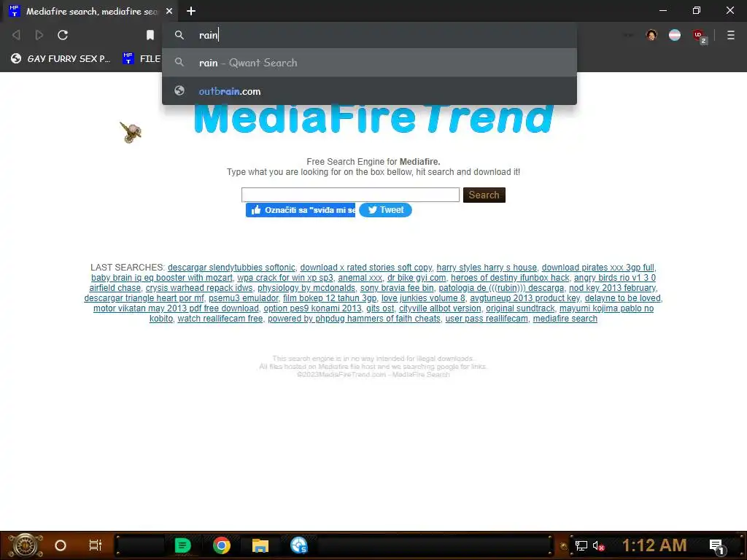Open the striped flag extension icon
Image resolution: width=747 pixels, height=560 pixels.
tap(675, 35)
